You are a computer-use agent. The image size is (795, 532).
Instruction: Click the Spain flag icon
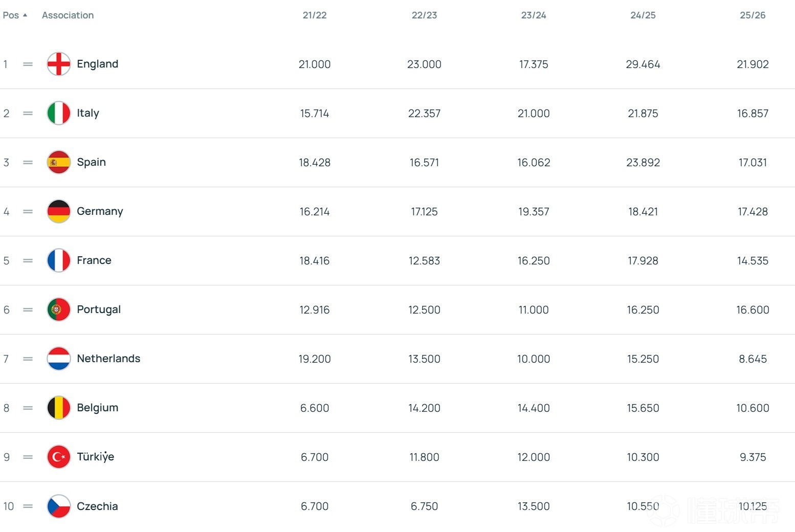point(59,162)
